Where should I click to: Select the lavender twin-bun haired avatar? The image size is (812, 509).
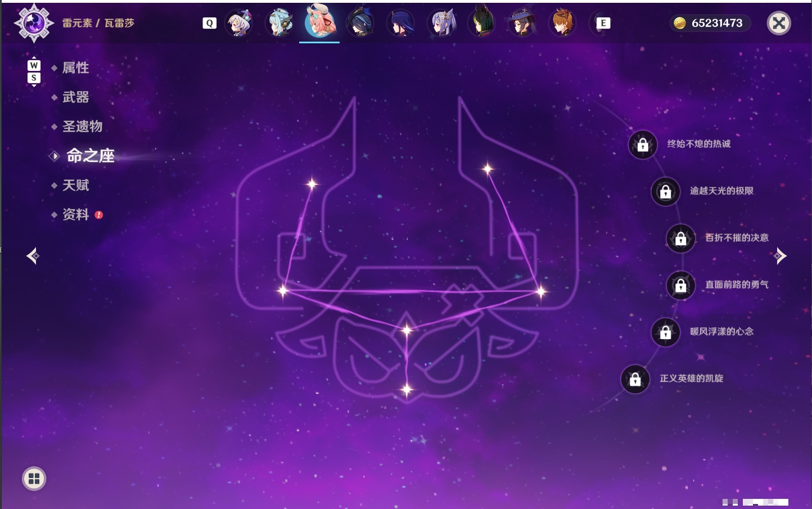[x=441, y=23]
